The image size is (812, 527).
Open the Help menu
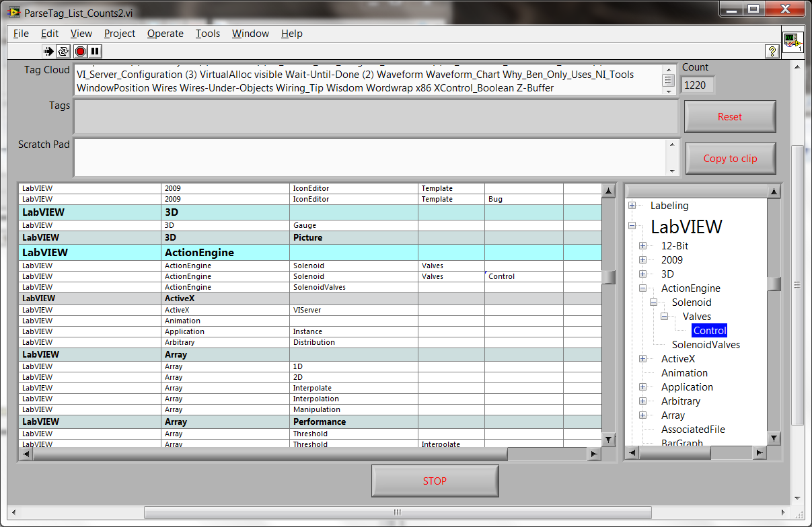click(x=292, y=34)
